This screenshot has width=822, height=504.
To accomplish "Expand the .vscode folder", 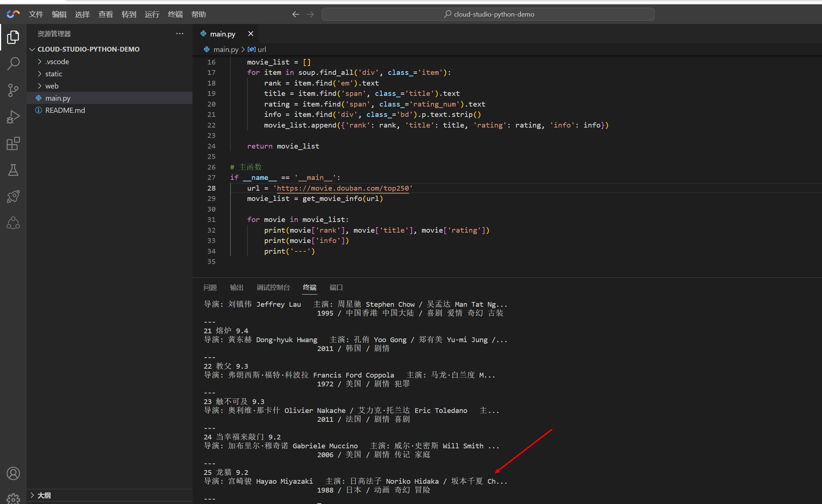I will point(57,62).
